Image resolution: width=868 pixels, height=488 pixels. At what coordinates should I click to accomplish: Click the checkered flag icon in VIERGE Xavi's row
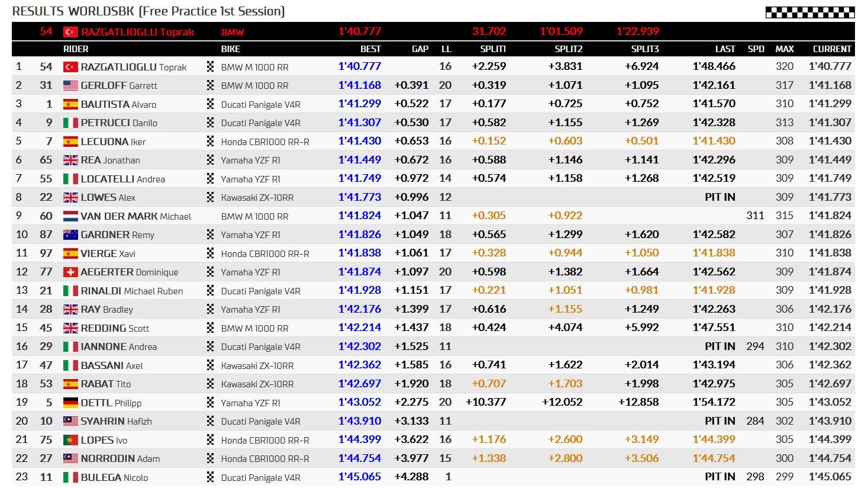(x=210, y=253)
